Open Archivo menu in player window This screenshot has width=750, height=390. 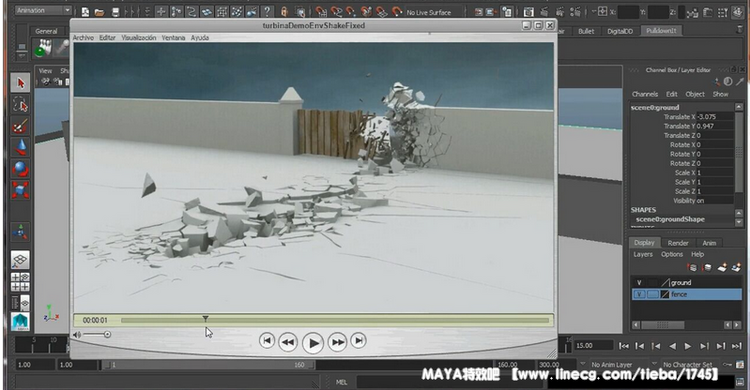(x=83, y=37)
